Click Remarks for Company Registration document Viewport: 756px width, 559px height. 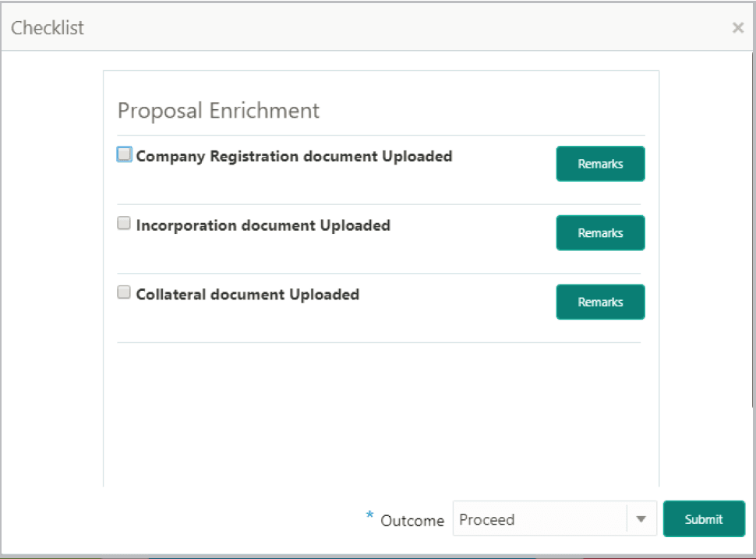pos(600,164)
